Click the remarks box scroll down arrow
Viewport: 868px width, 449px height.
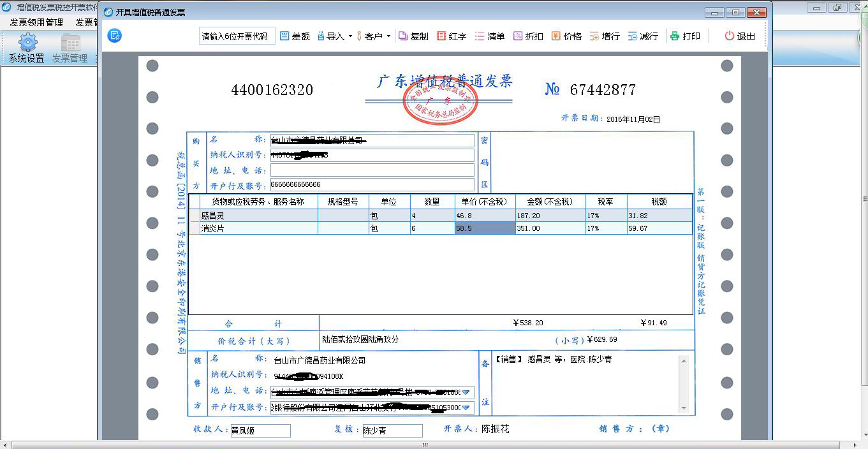point(684,408)
